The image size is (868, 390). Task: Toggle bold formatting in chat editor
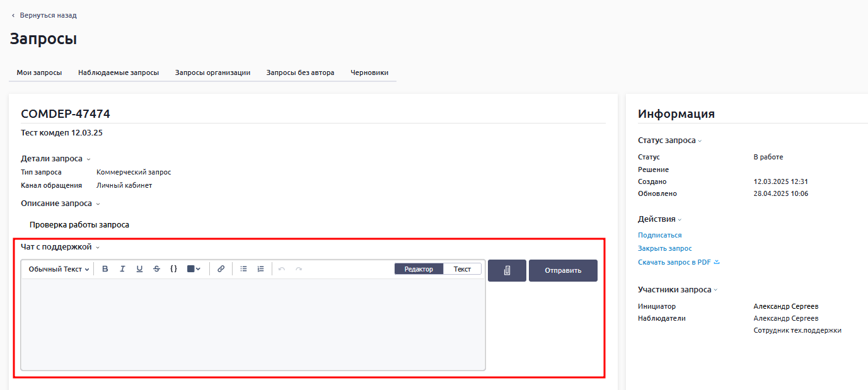[105, 269]
